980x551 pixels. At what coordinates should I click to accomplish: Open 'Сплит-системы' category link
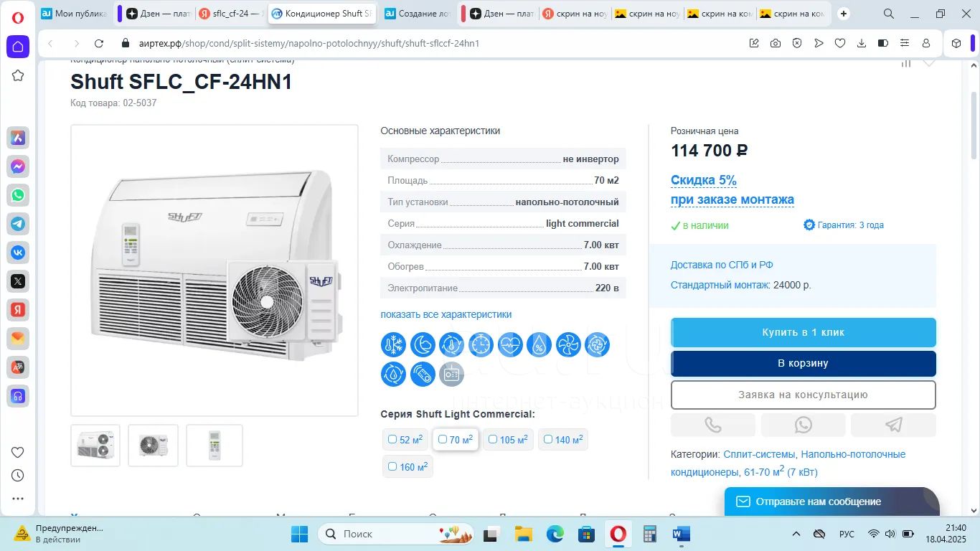coord(759,454)
